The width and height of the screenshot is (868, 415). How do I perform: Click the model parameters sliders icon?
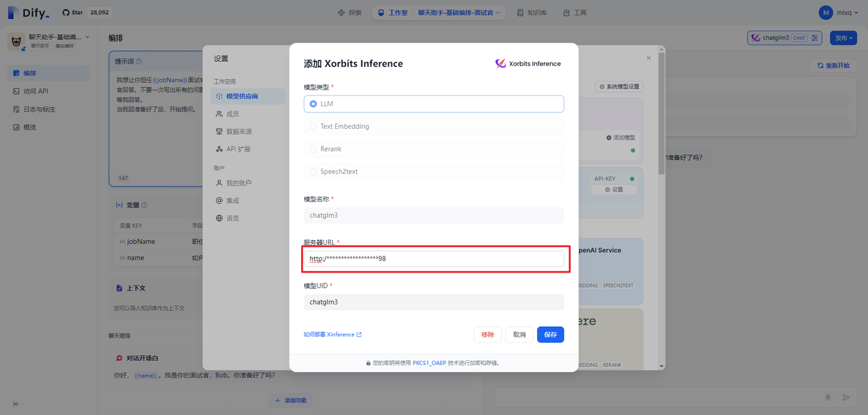pos(816,38)
